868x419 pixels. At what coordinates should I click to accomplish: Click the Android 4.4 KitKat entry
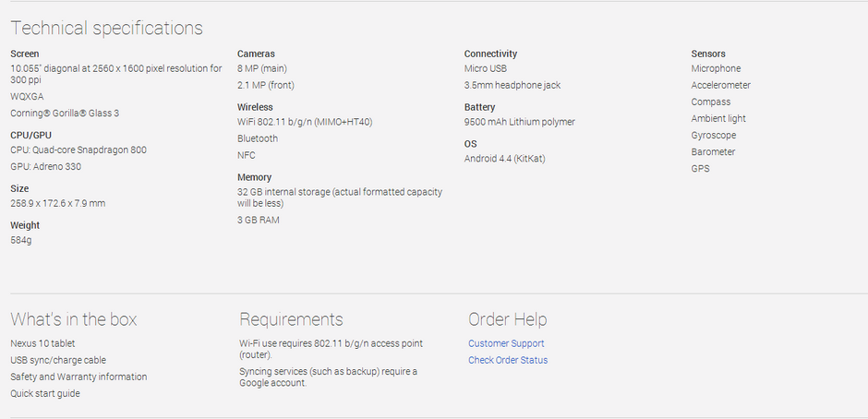coord(505,159)
